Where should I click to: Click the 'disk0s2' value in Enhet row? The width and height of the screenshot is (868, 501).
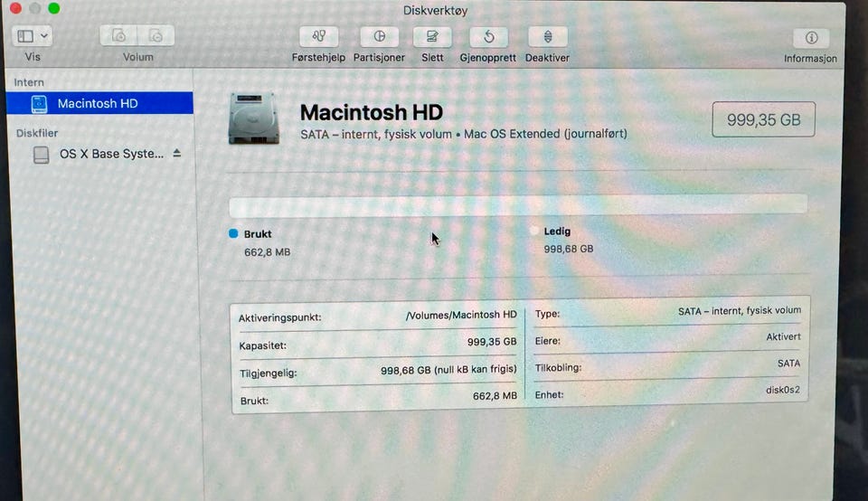(x=783, y=390)
